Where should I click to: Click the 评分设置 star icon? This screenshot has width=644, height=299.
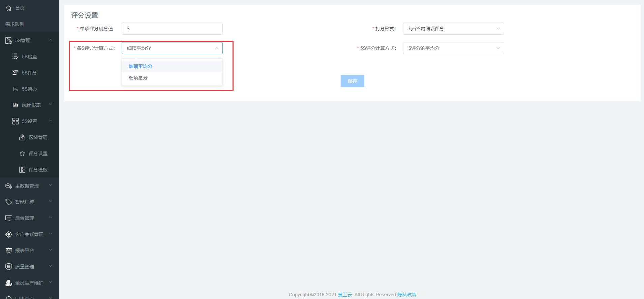click(x=22, y=154)
